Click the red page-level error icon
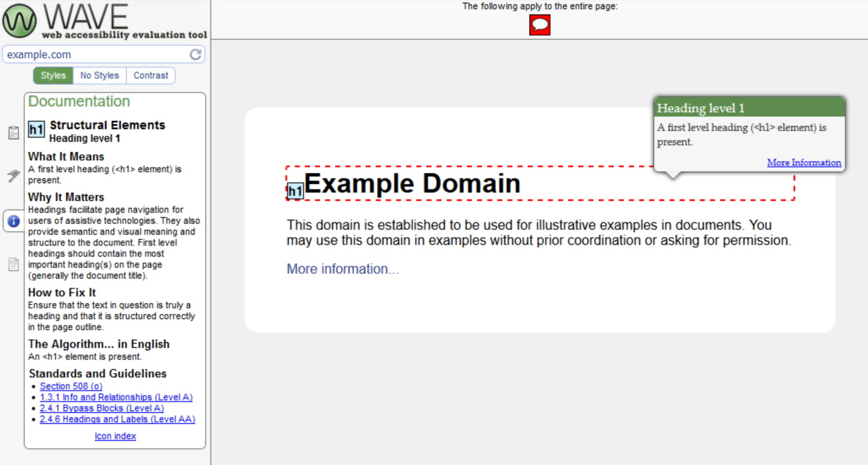The image size is (868, 465). click(540, 25)
